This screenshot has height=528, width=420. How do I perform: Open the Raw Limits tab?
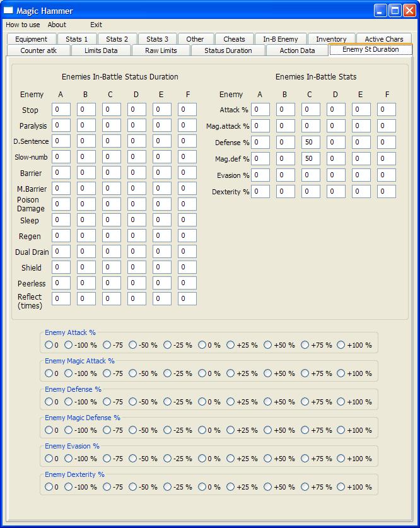[x=161, y=50]
